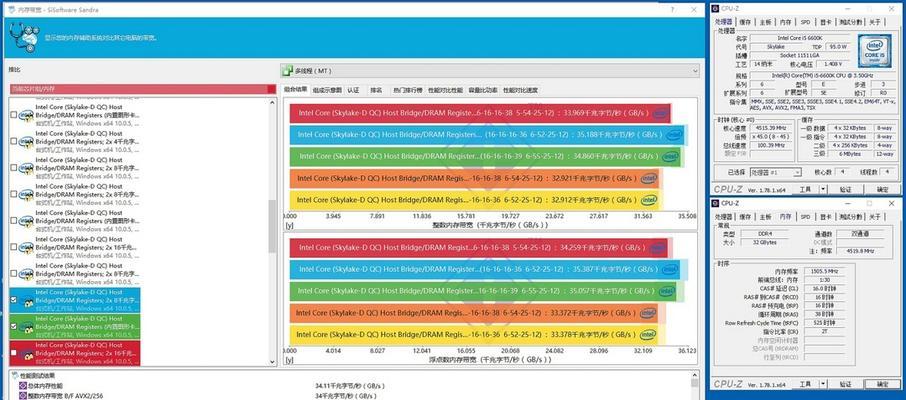Click the Sandra stethoscope header icon
906x400 pixels.
(24, 38)
